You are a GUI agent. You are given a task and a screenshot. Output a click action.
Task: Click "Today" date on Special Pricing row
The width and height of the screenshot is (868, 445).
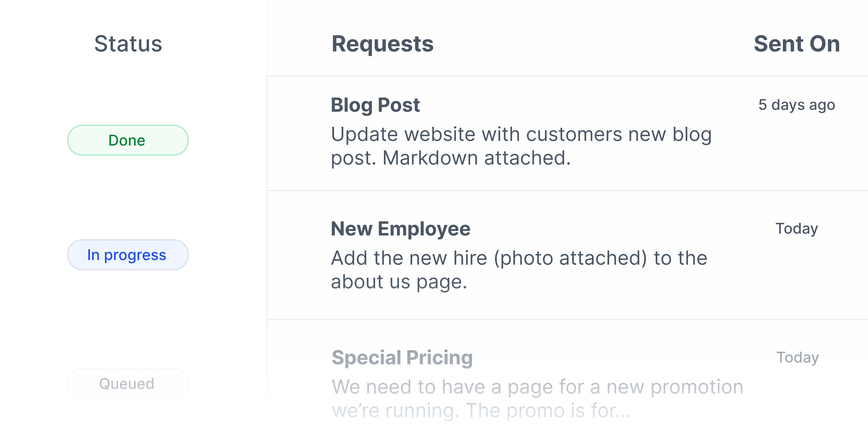[797, 357]
